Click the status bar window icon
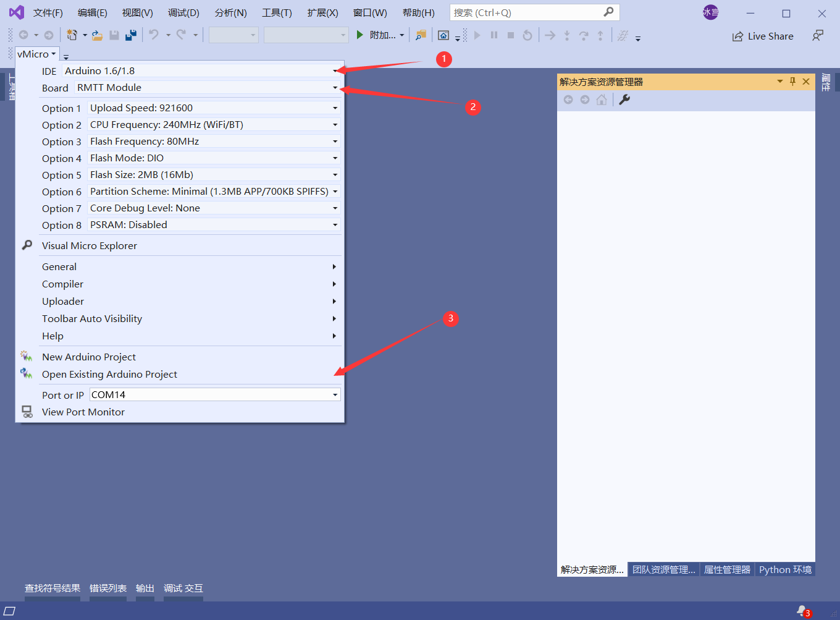The image size is (840, 620). point(10,611)
